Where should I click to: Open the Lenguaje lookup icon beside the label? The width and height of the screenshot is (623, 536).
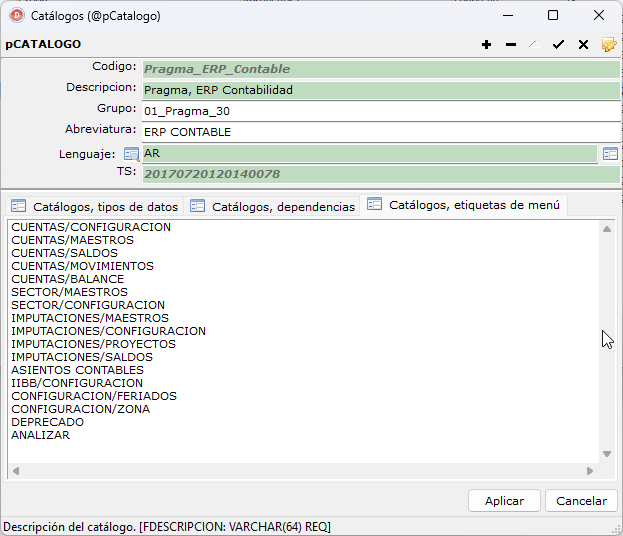[x=131, y=154]
